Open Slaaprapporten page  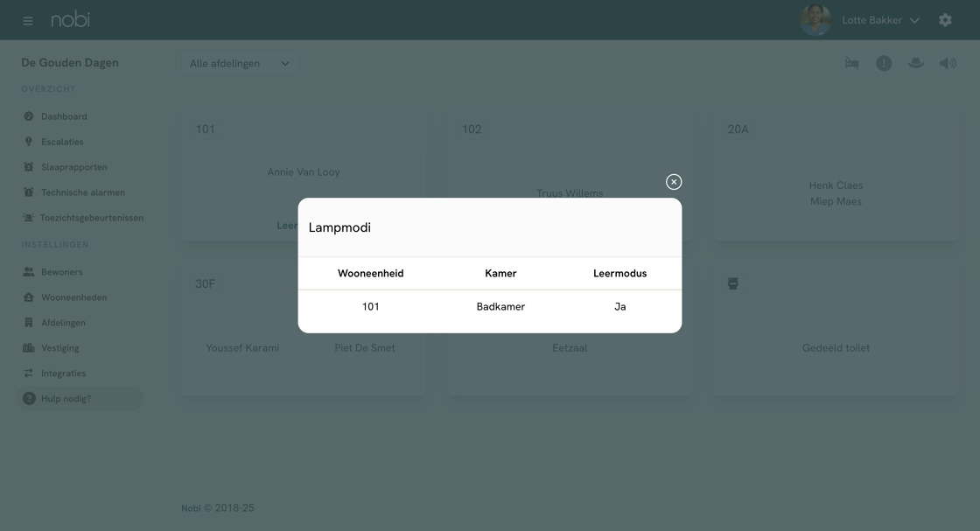[73, 167]
